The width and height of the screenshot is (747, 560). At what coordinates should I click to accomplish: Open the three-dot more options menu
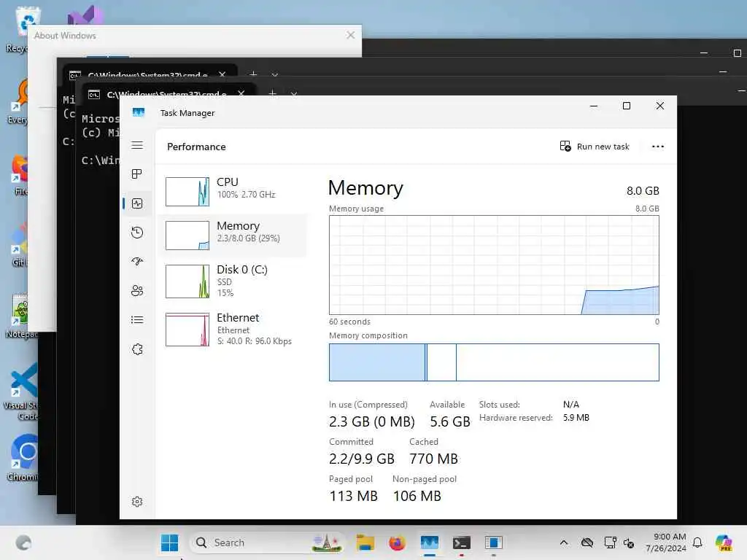658,146
